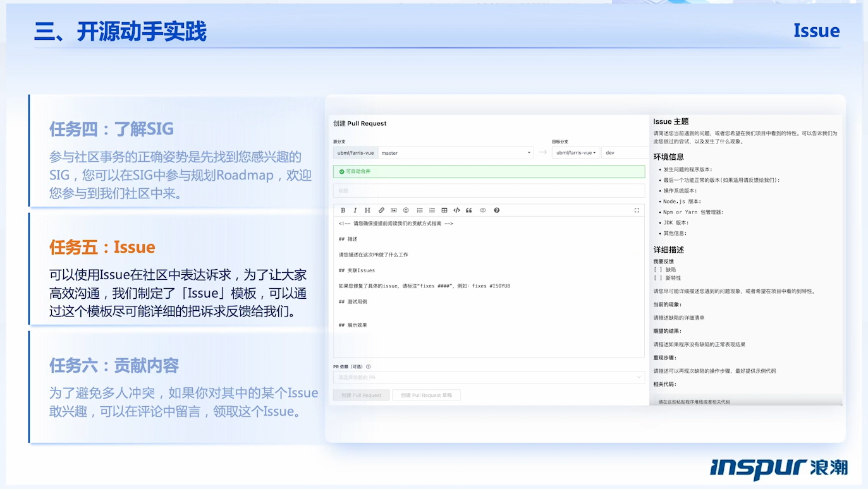868x489 pixels.
Task: Check the 新特性 checkbox bracket
Action: pos(657,278)
